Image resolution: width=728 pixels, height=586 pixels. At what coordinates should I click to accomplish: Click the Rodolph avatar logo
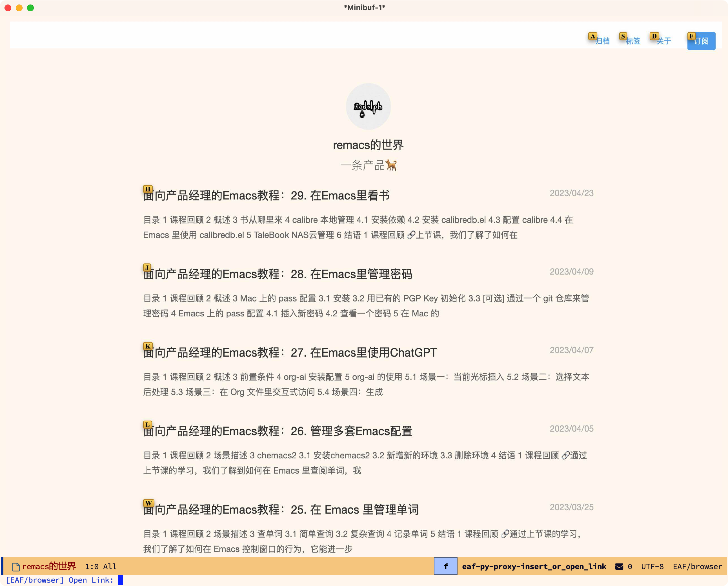coord(369,106)
